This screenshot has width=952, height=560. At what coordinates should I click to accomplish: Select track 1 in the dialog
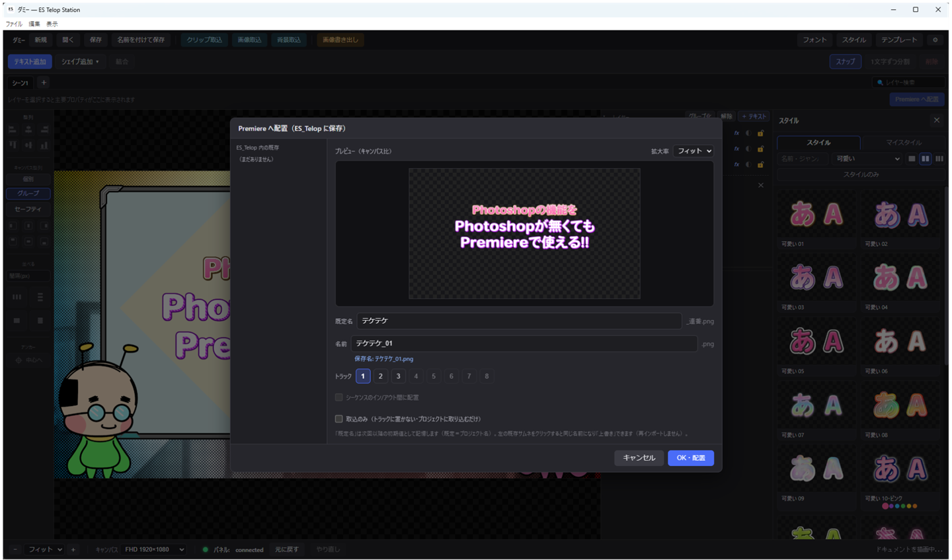363,376
